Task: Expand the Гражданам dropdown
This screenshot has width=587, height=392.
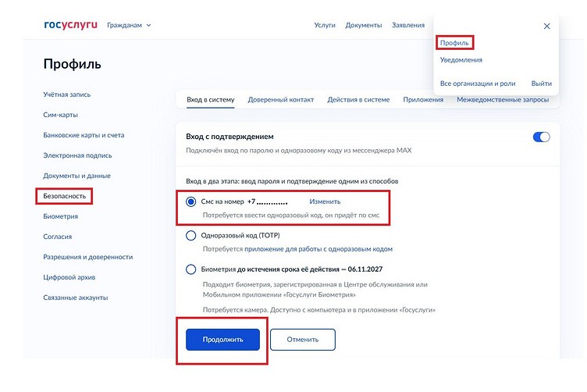Action: [x=129, y=25]
